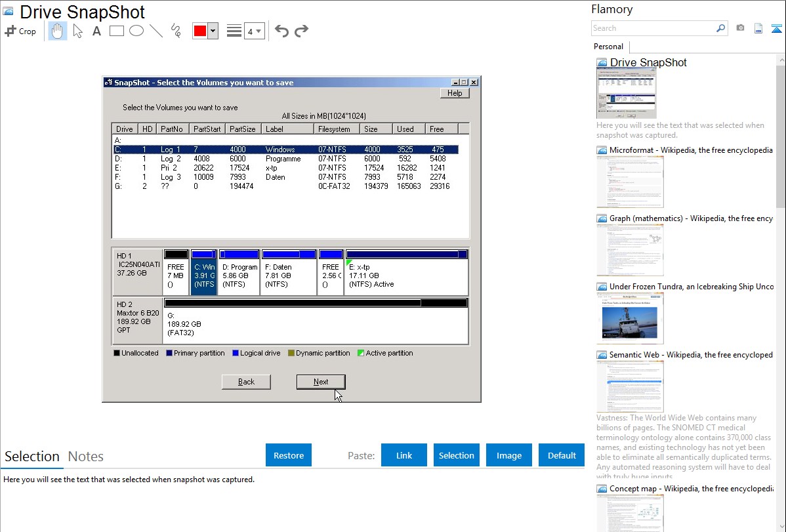Viewport: 786px width, 532px height.
Task: Open the color picker dropdown arrow
Action: point(213,31)
